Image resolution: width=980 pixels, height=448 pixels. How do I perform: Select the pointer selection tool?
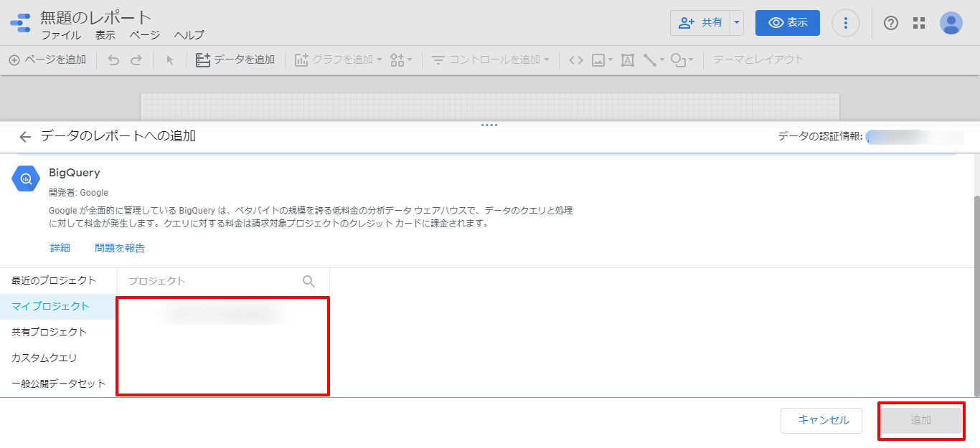pyautogui.click(x=170, y=60)
